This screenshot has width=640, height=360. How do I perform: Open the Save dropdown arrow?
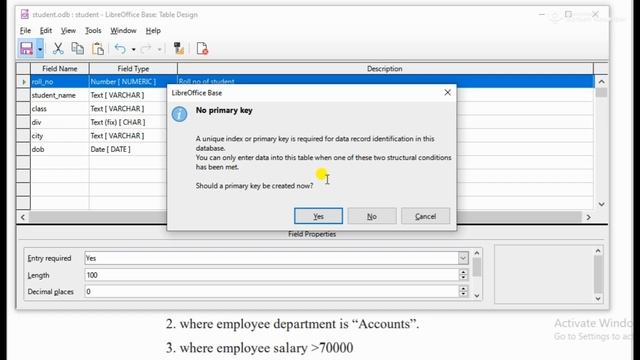40,49
